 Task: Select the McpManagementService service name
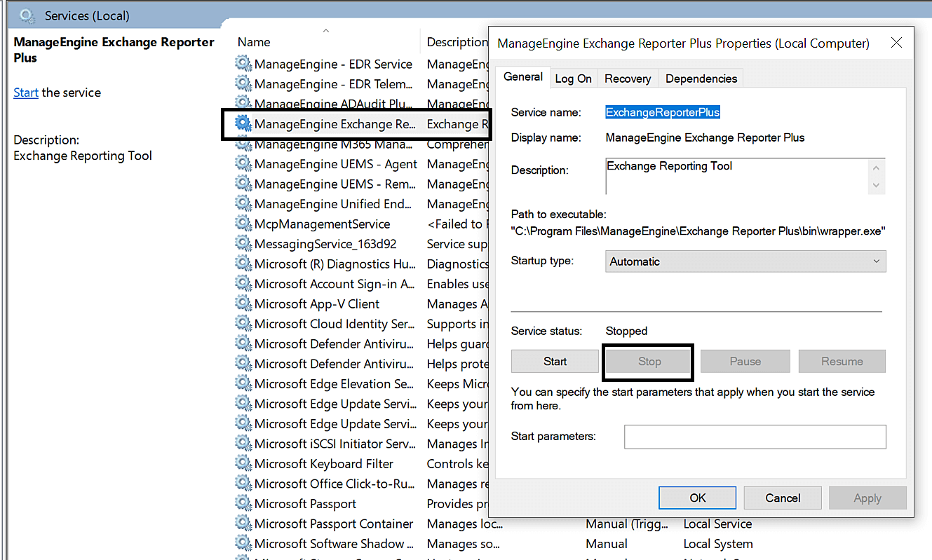click(323, 224)
